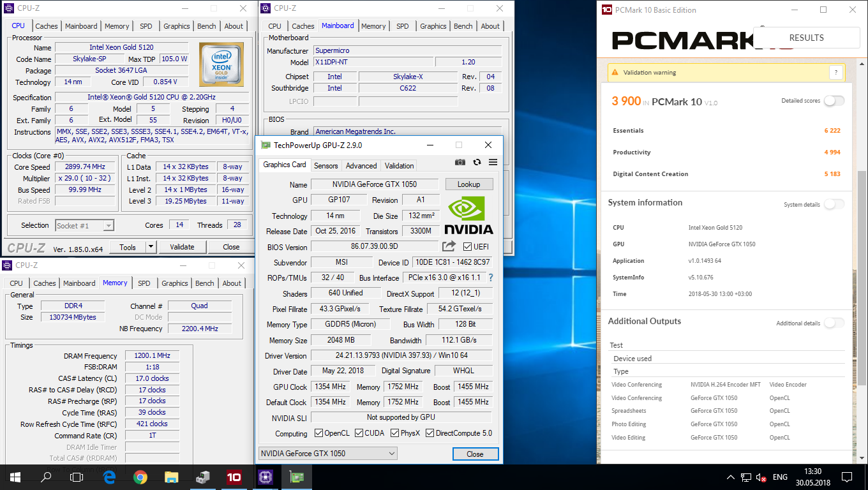
Task: Click the motherboard Model field X11DPi-NT
Action: pos(373,63)
